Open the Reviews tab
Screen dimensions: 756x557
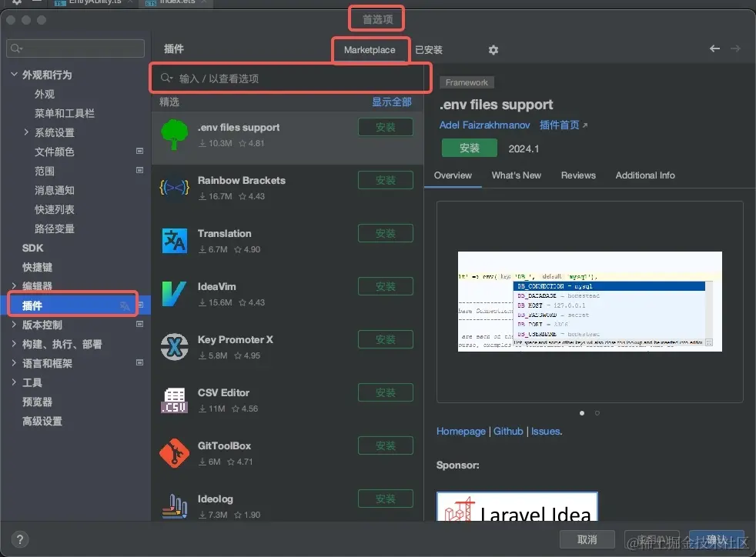point(578,175)
